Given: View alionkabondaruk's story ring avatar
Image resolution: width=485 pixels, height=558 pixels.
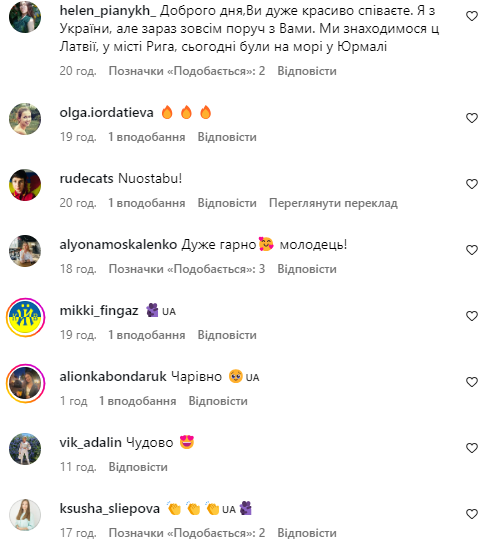Looking at the screenshot, I should pyautogui.click(x=25, y=383).
